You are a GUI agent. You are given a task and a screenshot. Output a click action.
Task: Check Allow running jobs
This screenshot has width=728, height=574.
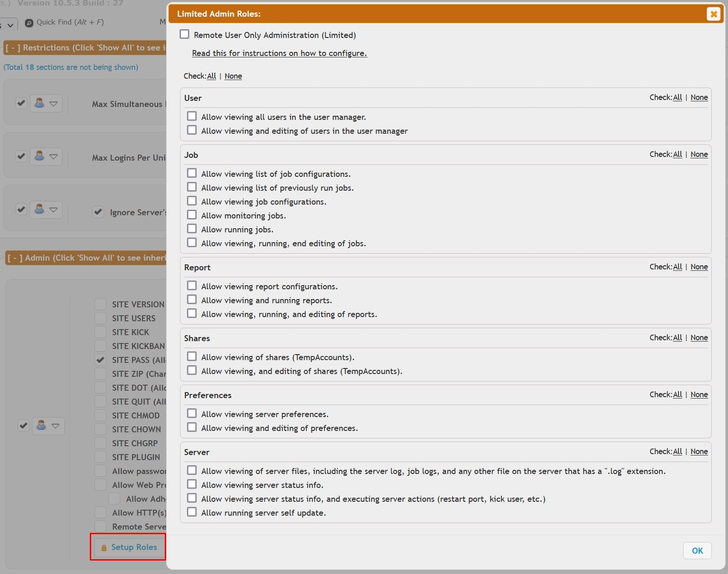(192, 229)
